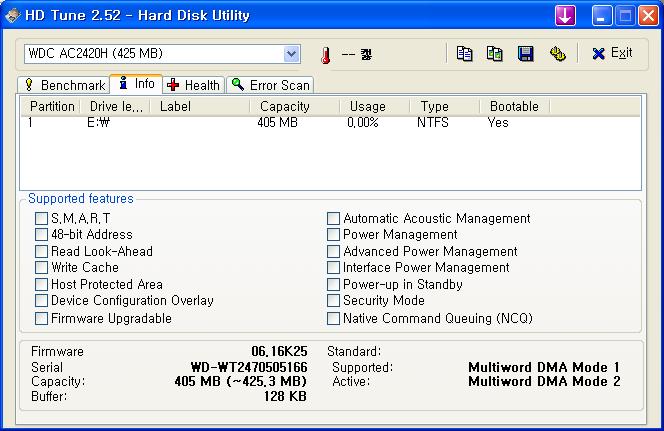
Task: Toggle the Power-up in Standby checkbox
Action: click(x=333, y=284)
